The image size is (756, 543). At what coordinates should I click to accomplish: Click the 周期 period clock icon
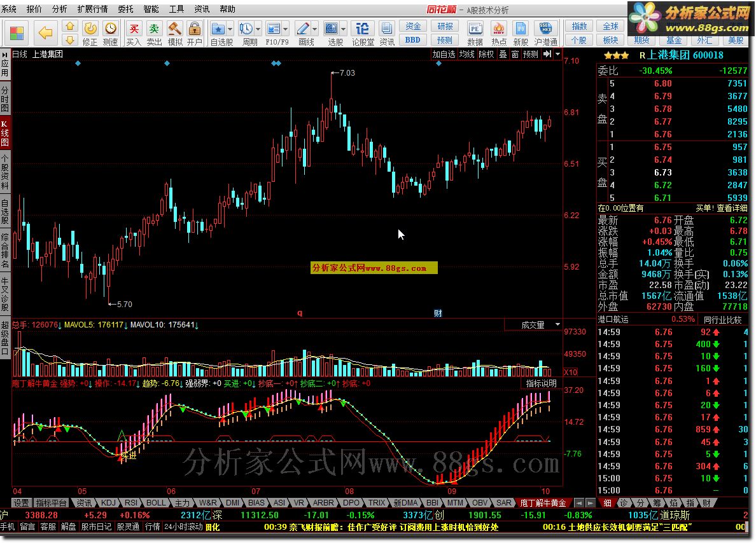[246, 29]
